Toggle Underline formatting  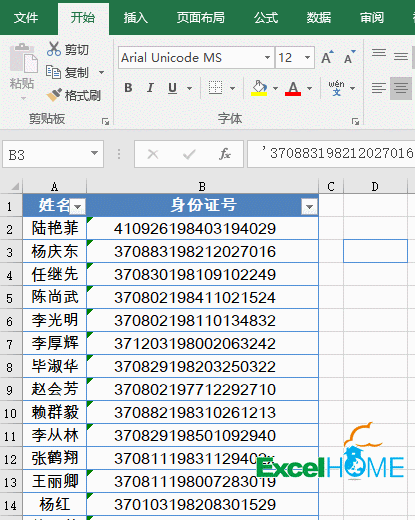[x=172, y=88]
